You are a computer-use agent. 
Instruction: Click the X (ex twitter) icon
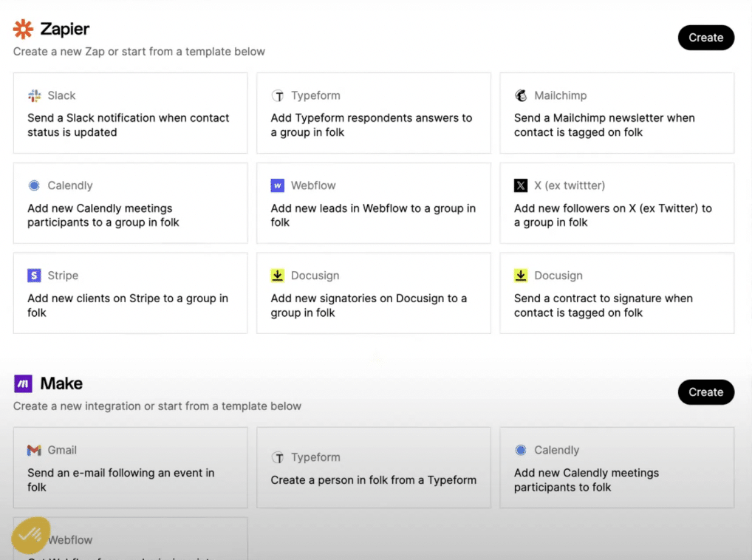coord(521,185)
